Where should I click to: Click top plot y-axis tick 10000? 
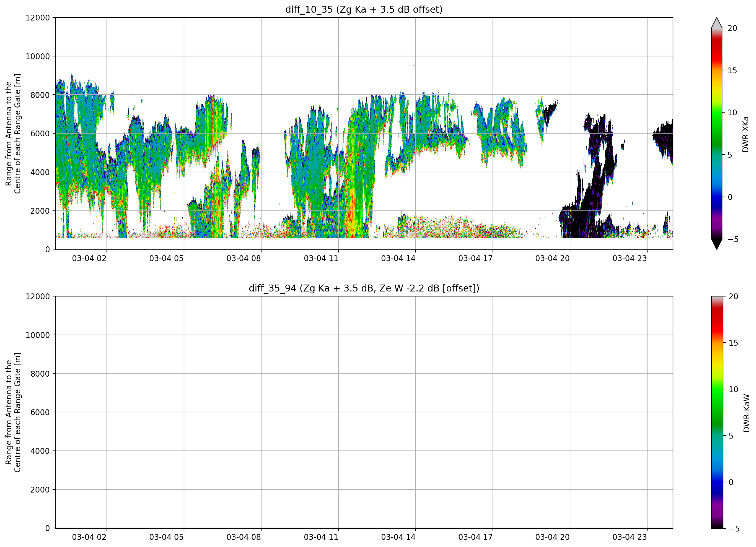click(x=38, y=56)
